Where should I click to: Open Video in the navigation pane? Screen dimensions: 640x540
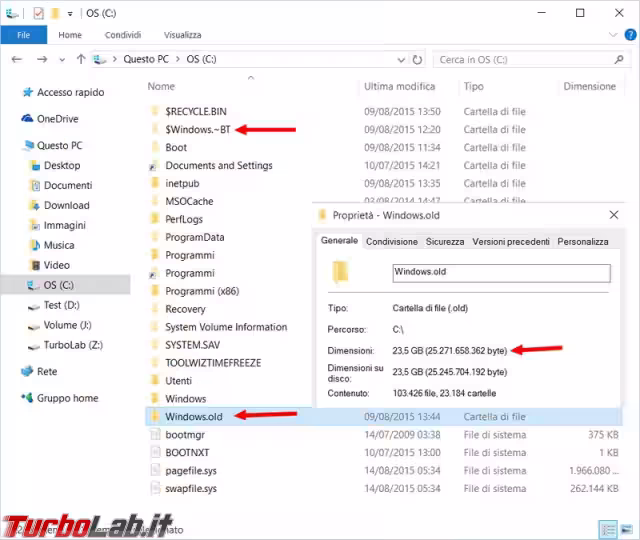(56, 266)
